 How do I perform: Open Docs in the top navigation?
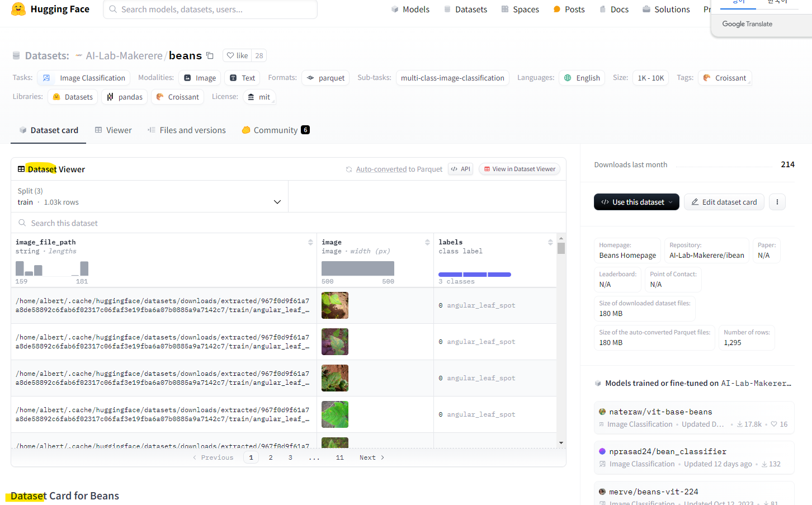(613, 10)
